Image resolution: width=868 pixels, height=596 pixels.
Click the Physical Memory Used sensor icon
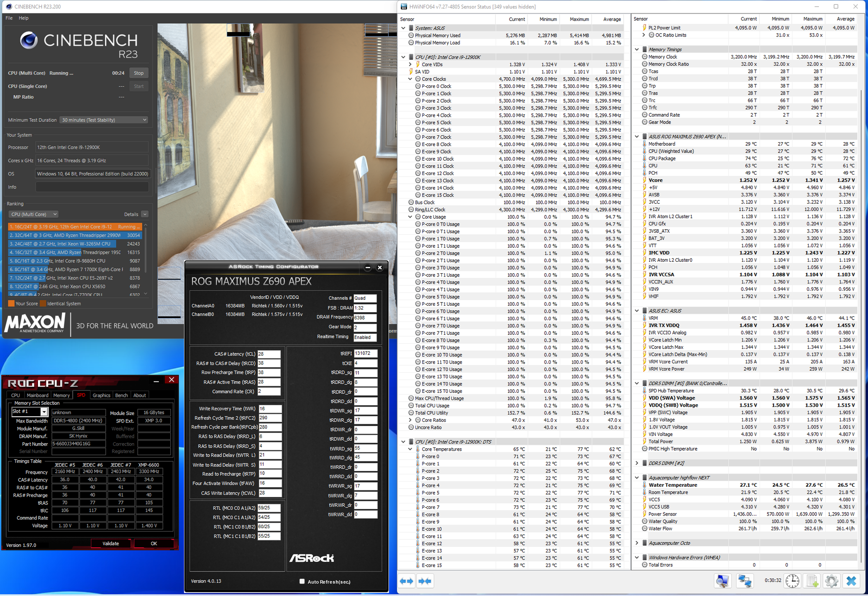click(x=411, y=35)
